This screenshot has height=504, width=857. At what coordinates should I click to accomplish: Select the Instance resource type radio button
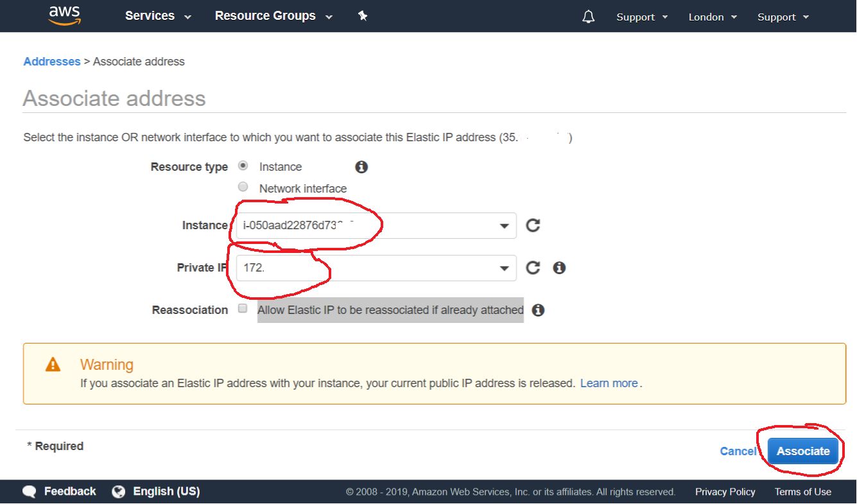(x=243, y=165)
